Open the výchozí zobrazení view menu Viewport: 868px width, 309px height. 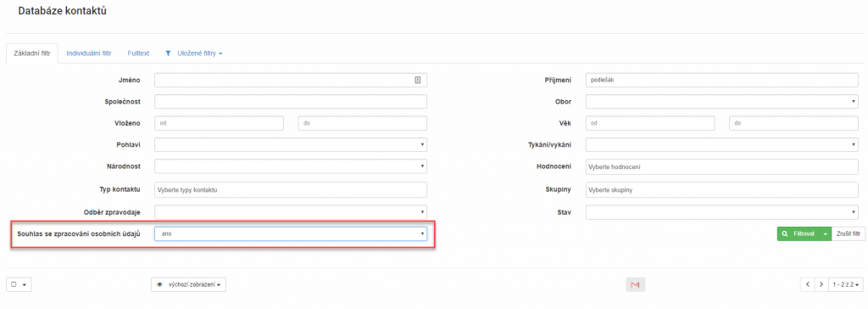coord(189,284)
